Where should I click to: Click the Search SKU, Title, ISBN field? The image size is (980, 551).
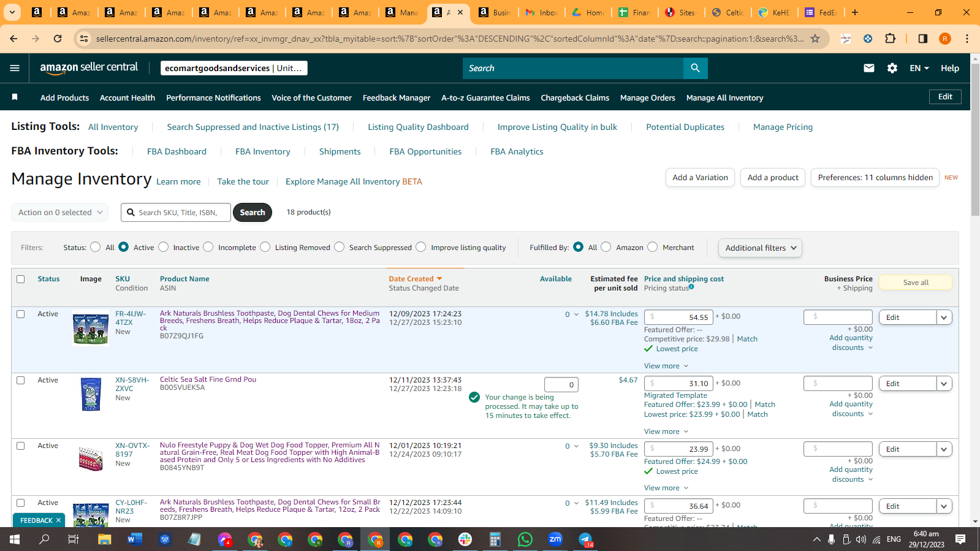pyautogui.click(x=176, y=212)
